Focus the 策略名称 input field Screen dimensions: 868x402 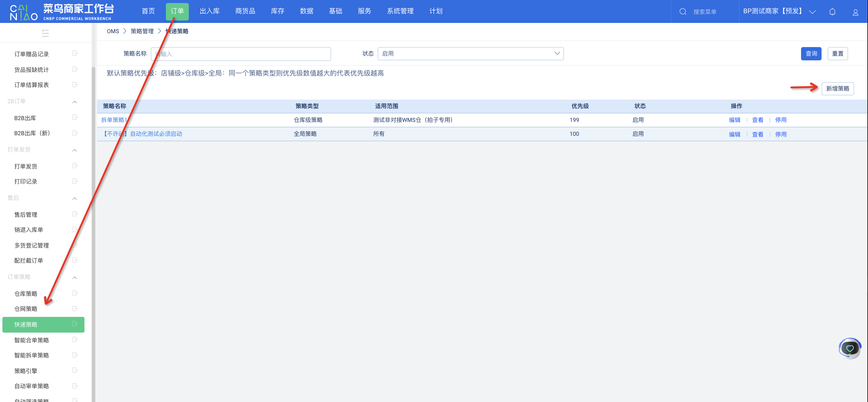pyautogui.click(x=241, y=54)
